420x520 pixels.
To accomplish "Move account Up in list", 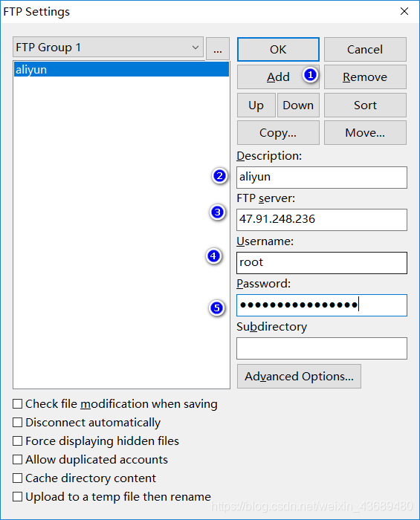I will click(256, 105).
